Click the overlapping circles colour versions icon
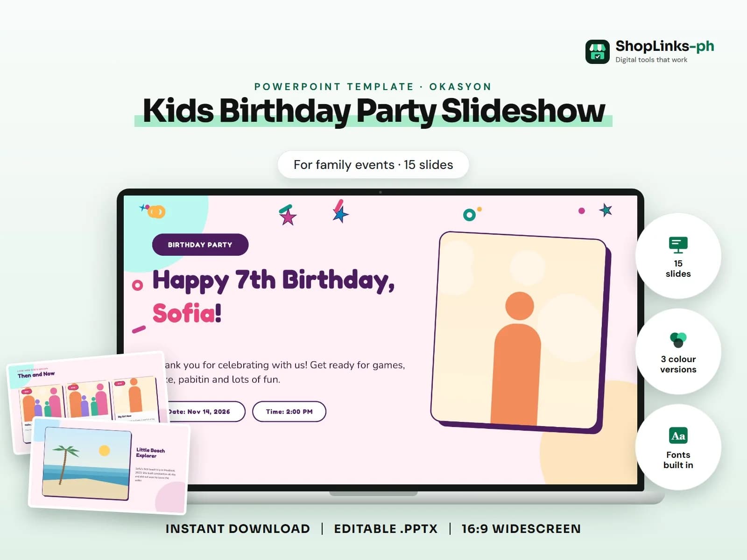Viewport: 747px width, 560px height. [678, 339]
